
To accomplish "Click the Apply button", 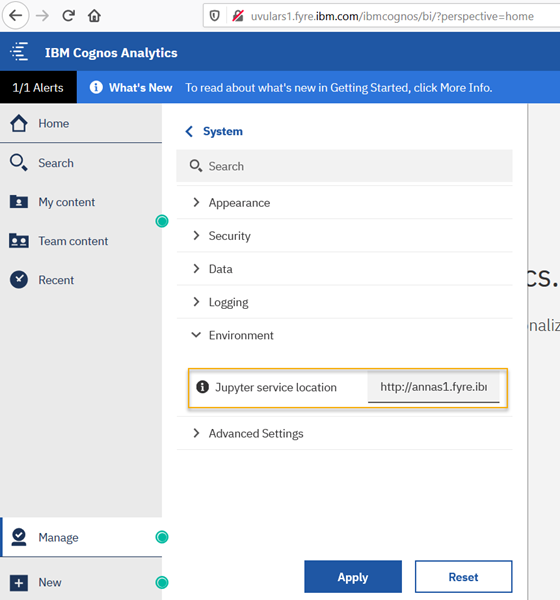I will [x=353, y=577].
